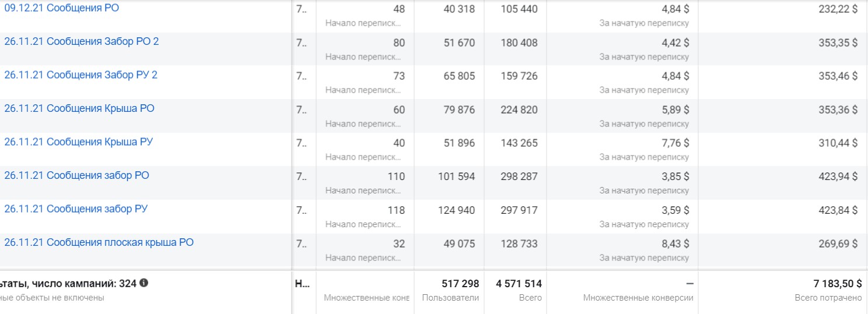The height and width of the screenshot is (314, 868).
Task: Open campaign 09.12.21 Сообщения РО
Action: tap(61, 8)
